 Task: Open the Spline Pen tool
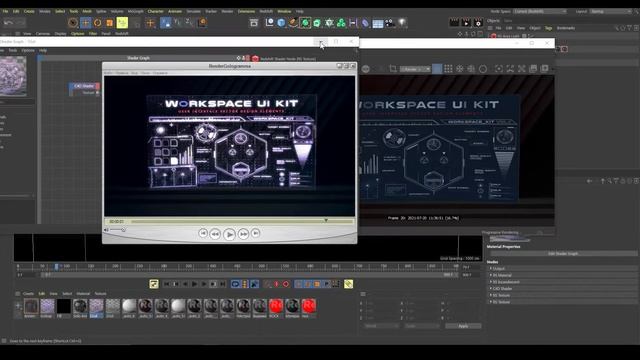[x=293, y=23]
